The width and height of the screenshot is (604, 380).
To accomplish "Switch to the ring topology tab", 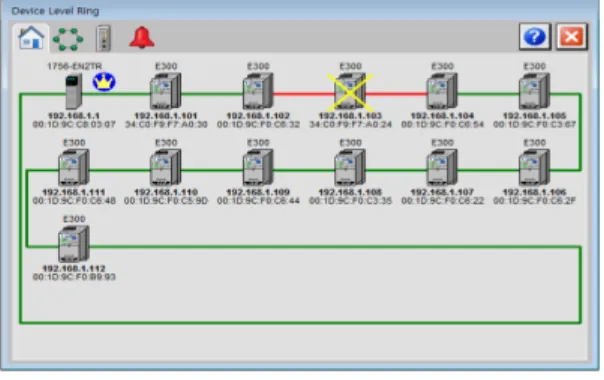I will click(x=68, y=39).
